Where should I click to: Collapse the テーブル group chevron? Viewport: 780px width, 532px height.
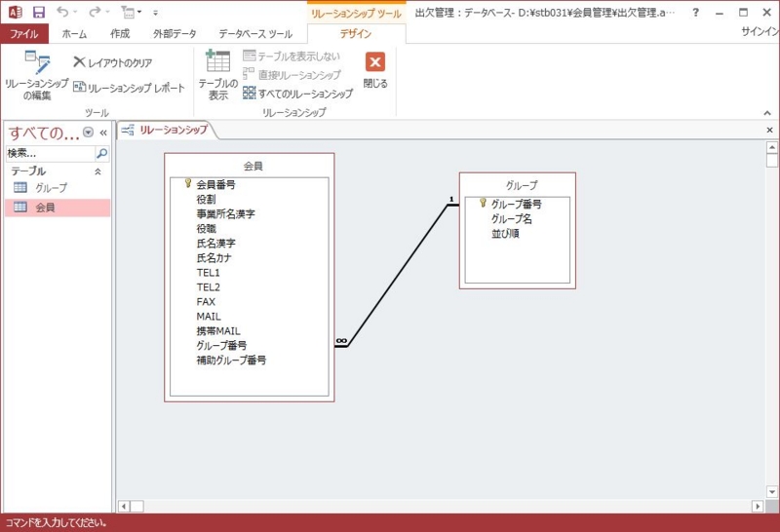point(98,171)
